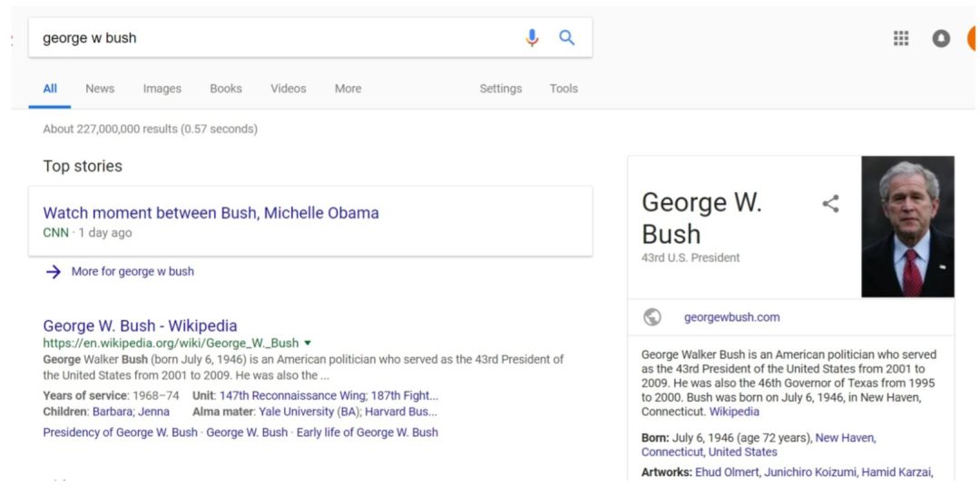Click the voice search microphone icon
This screenshot has width=980, height=485.
point(532,37)
